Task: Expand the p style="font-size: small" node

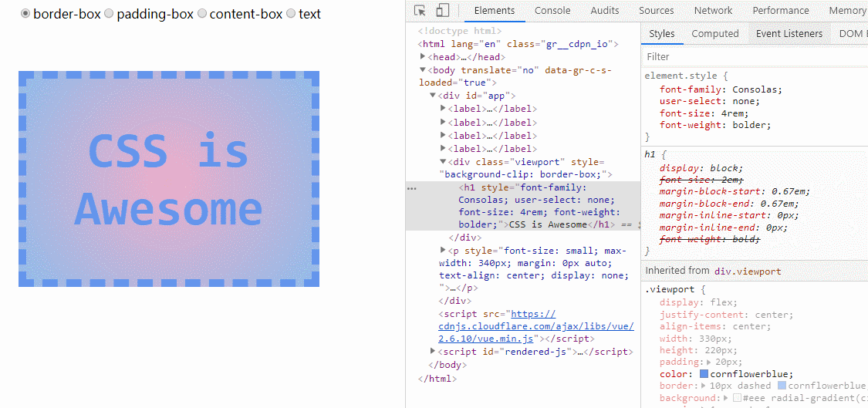Action: (443, 250)
